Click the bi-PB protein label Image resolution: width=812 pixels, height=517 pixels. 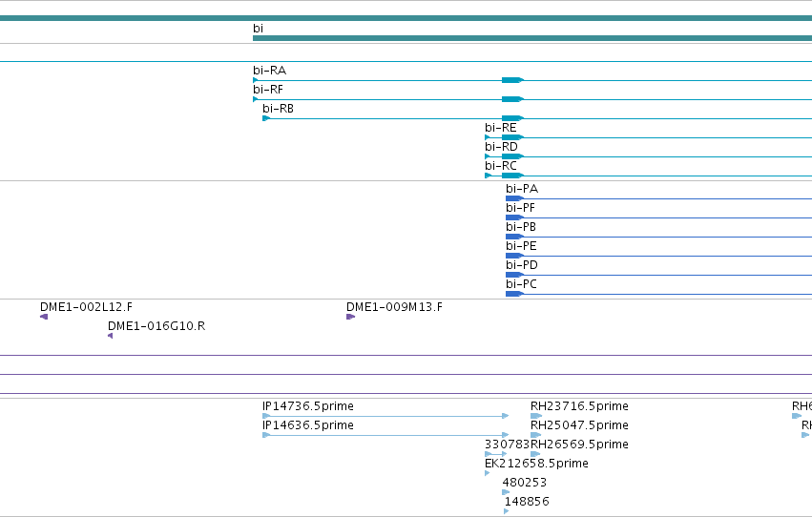pyautogui.click(x=521, y=227)
